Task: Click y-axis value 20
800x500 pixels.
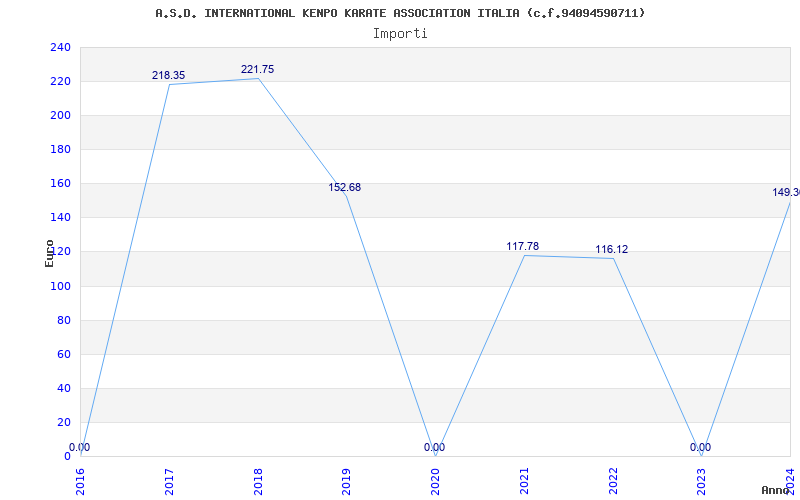Action: [64, 422]
